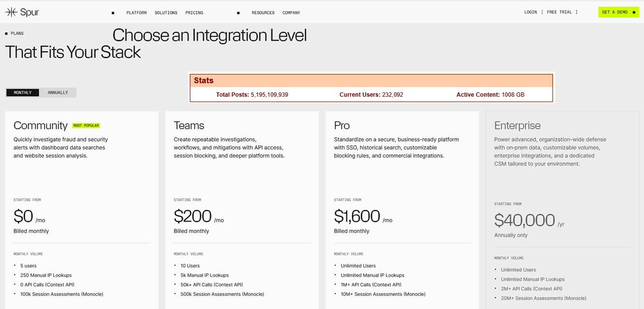
Task: Open the Company menu
Action: click(291, 13)
